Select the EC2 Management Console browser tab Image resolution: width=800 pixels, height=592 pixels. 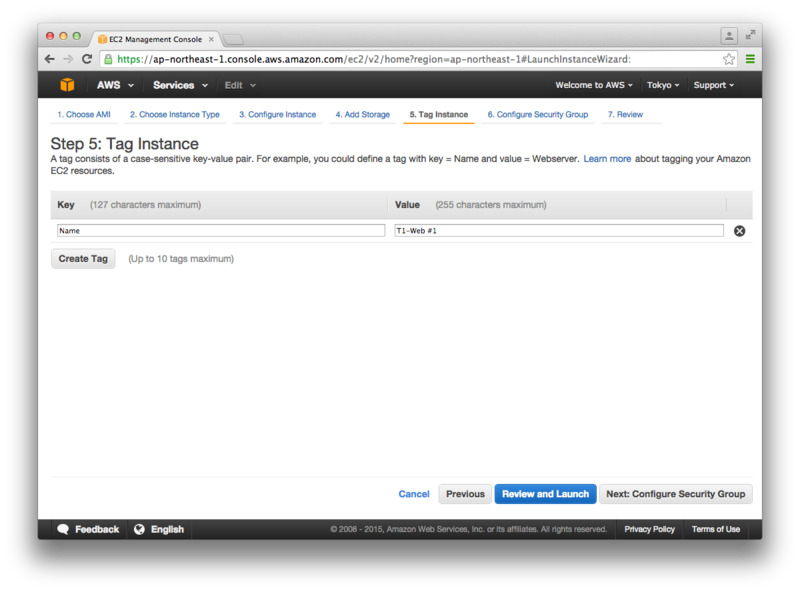click(x=155, y=39)
